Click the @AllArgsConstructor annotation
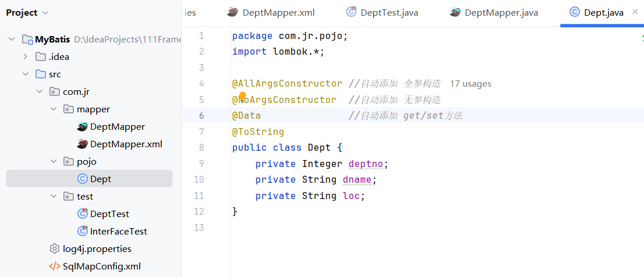 click(287, 84)
